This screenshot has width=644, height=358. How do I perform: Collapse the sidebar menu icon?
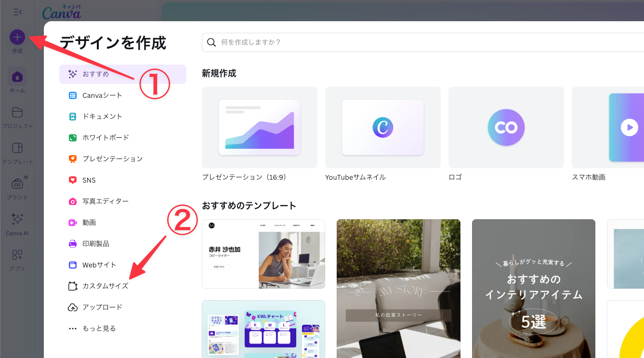click(17, 12)
